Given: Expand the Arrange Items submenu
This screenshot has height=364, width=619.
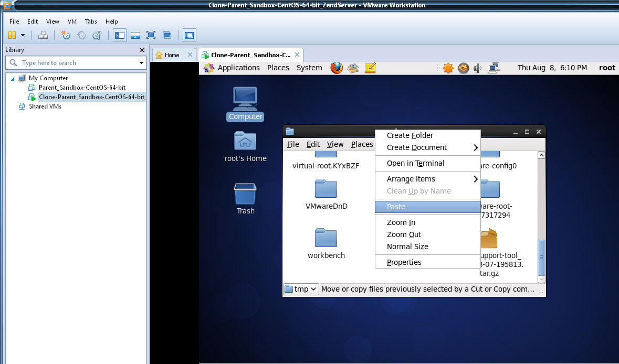Looking at the screenshot, I should point(427,179).
